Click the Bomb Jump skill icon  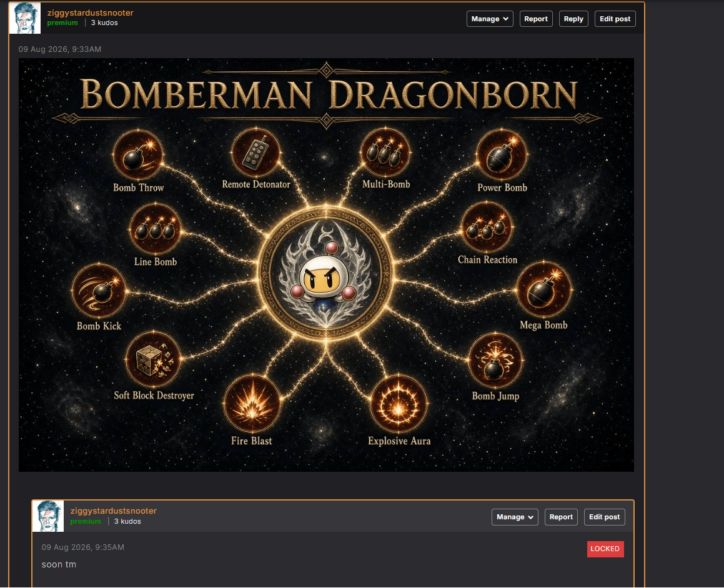pyautogui.click(x=495, y=361)
